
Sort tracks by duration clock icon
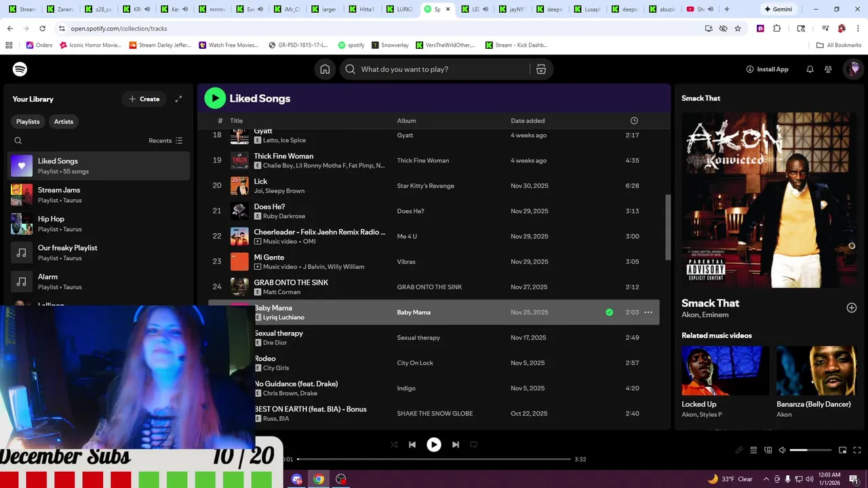click(x=634, y=121)
